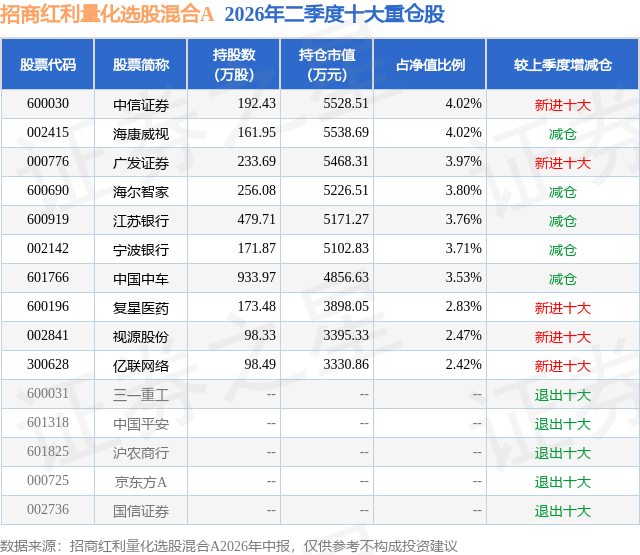
Task: Select the 持仓市值(万元) header cell
Action: coord(327,64)
